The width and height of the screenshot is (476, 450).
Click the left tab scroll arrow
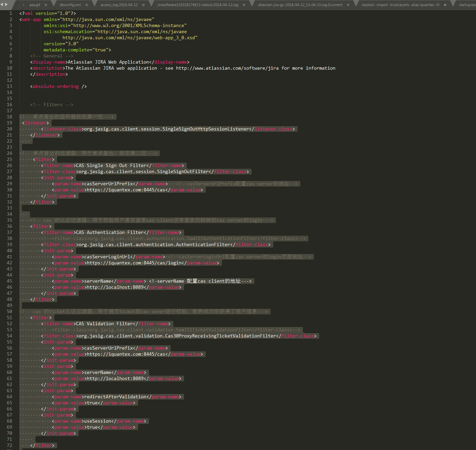click(x=2, y=4)
